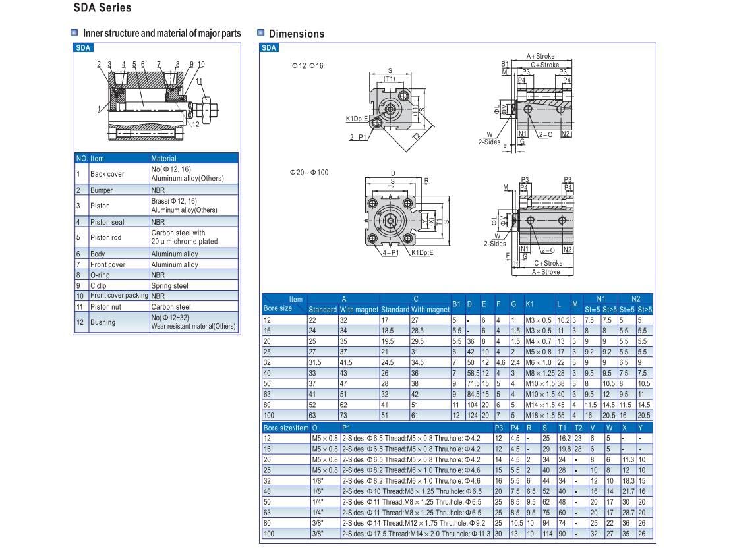Click the Standard column header under A
Image resolution: width=729 pixels, height=560 pixels.
[322, 309]
